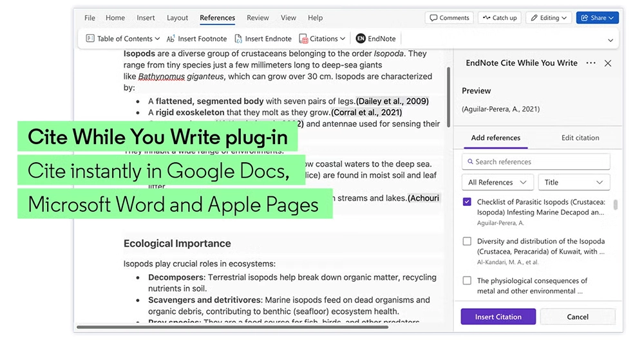Click the Insert Endnote icon
The width and height of the screenshot is (644, 341).
(x=238, y=39)
